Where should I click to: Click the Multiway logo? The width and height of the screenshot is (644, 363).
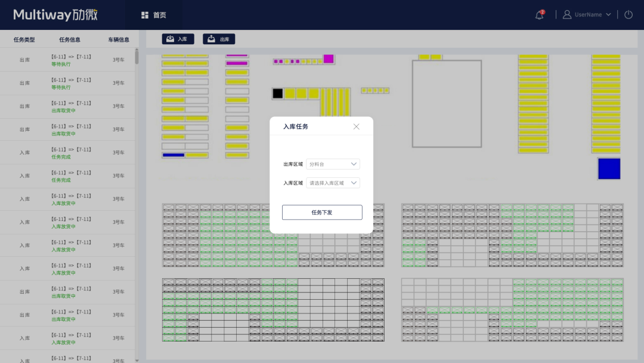55,15
